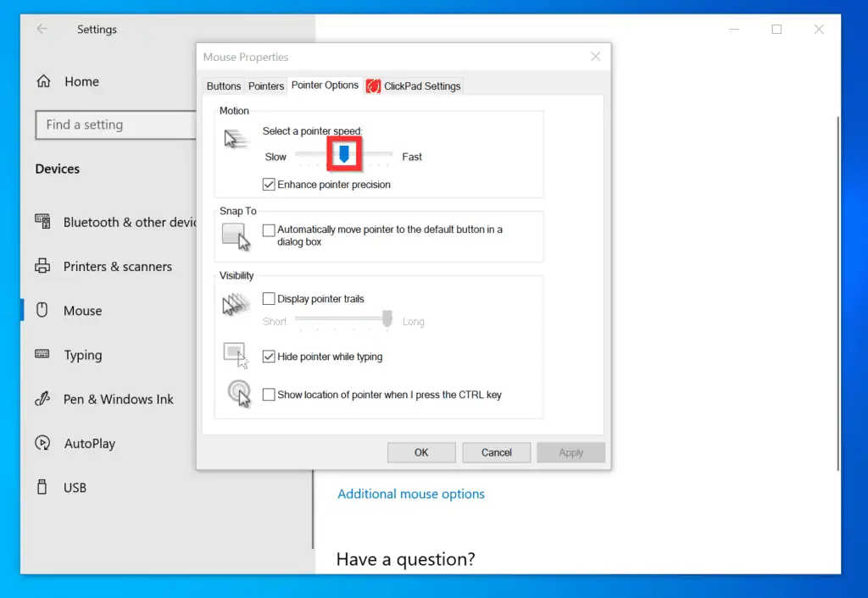The width and height of the screenshot is (868, 598).
Task: Switch to the Pointers tab
Action: (x=265, y=86)
